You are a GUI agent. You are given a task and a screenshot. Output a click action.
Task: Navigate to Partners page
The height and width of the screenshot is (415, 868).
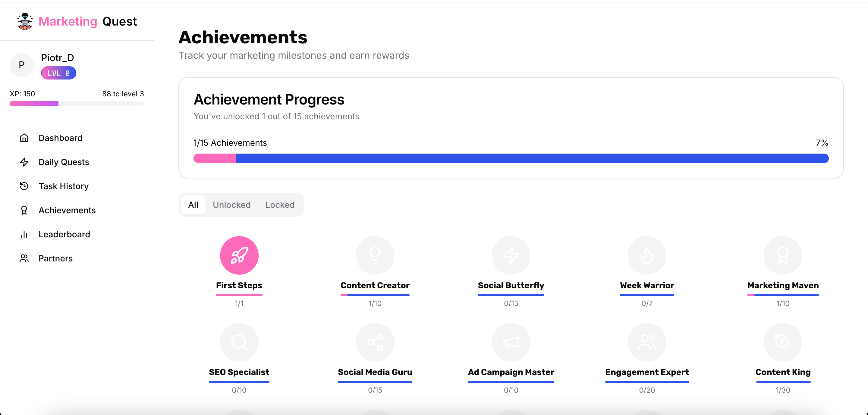click(x=55, y=258)
